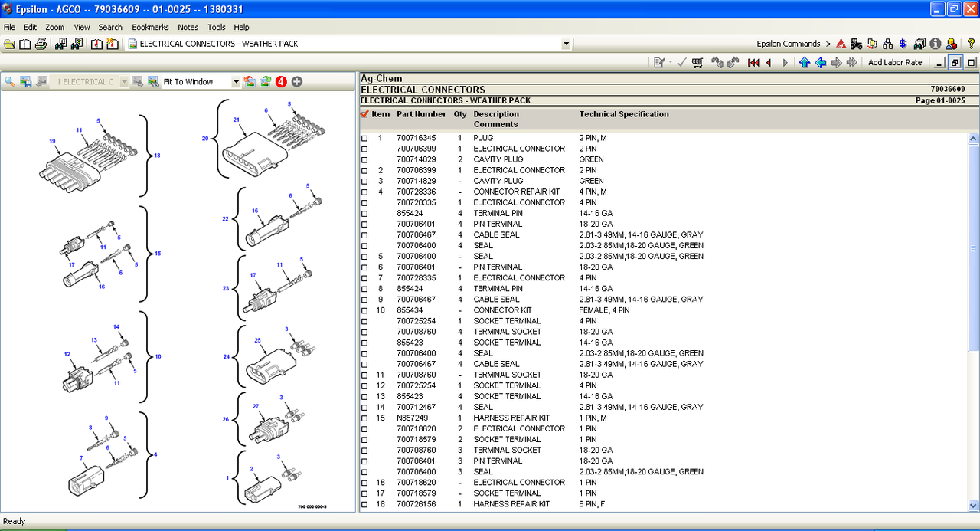
Task: Click the red AGCO logo command icon
Action: point(841,44)
